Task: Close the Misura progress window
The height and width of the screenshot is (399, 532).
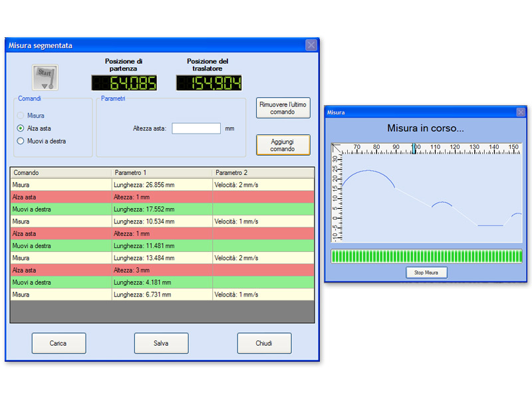Action: (521, 112)
